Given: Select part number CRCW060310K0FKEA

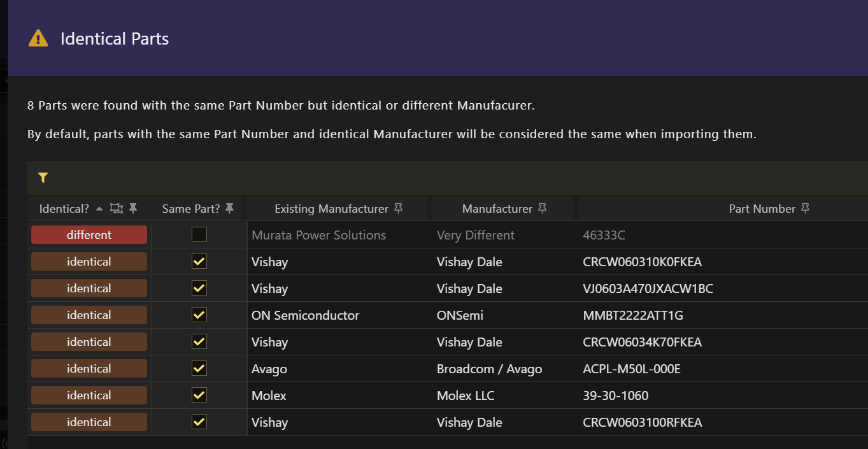Looking at the screenshot, I should tap(643, 262).
